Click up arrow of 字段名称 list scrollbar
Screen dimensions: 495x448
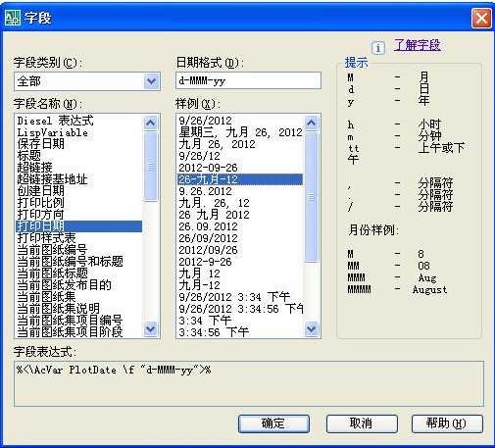coord(151,123)
